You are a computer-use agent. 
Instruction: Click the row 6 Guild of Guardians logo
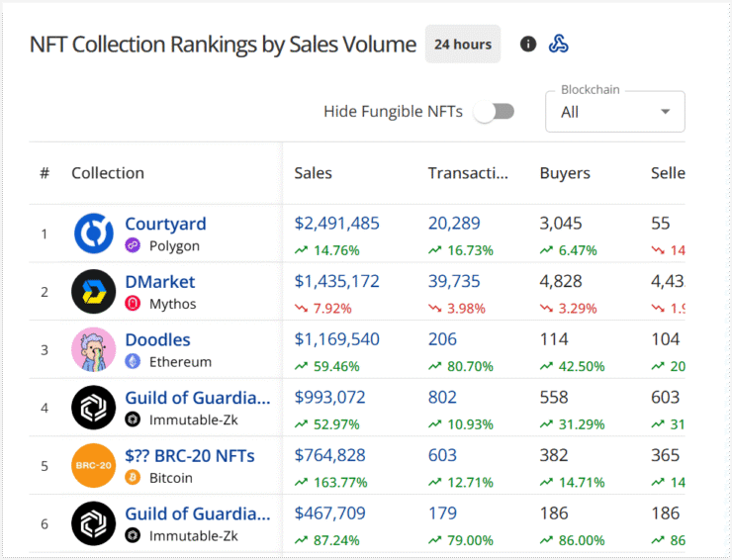coord(94,523)
